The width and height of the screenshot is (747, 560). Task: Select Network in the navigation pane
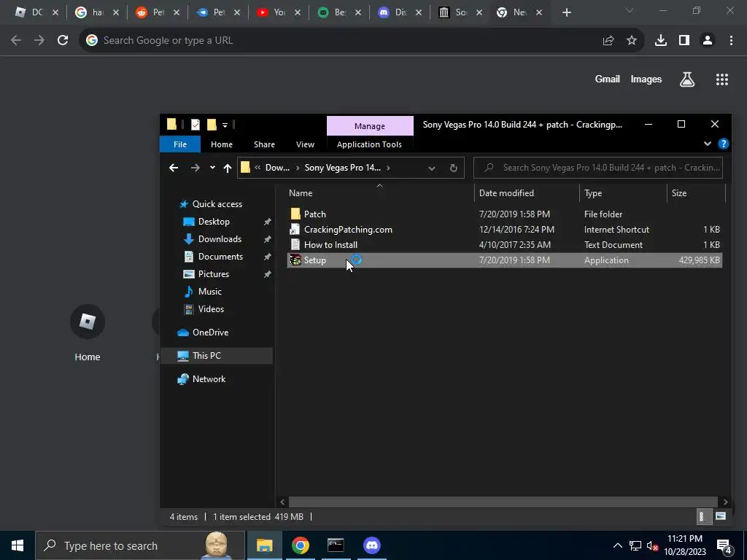(x=209, y=379)
